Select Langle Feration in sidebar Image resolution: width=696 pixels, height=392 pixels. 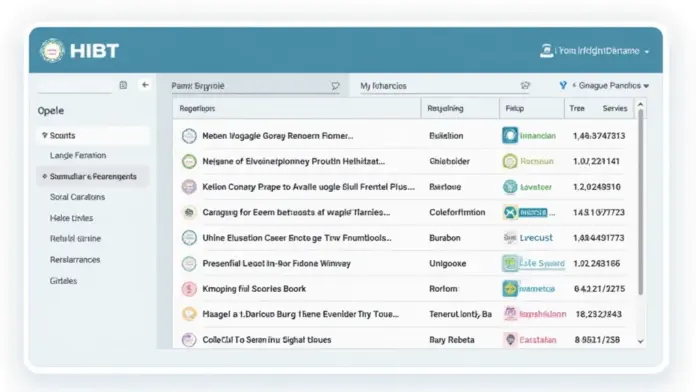pyautogui.click(x=78, y=155)
